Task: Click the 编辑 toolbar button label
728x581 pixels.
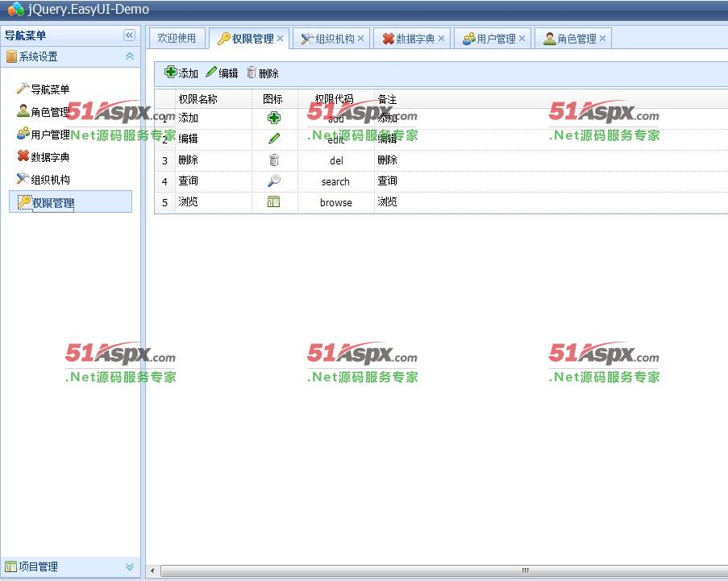Action: coord(228,73)
